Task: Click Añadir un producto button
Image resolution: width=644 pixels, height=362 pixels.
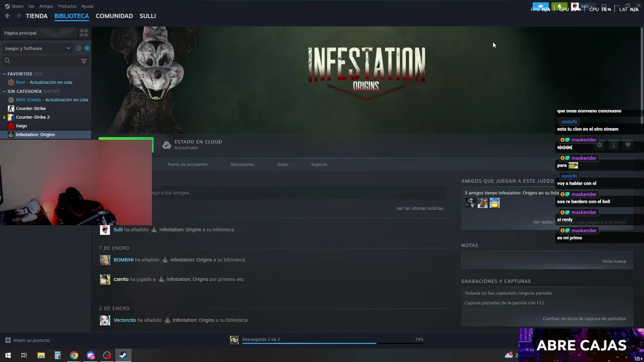Action: pos(27,340)
